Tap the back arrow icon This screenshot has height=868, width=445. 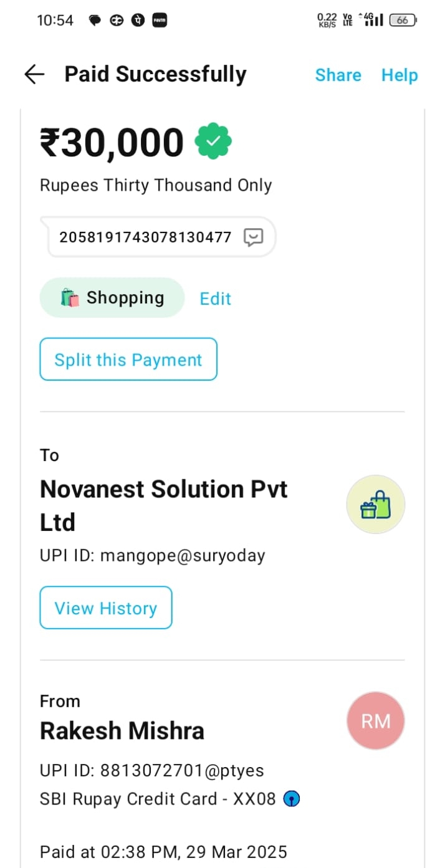(x=34, y=75)
